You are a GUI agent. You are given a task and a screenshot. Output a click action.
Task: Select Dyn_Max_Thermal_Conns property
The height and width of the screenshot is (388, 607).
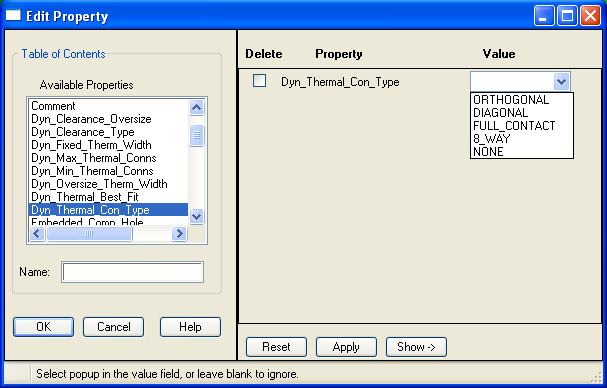coord(108,158)
